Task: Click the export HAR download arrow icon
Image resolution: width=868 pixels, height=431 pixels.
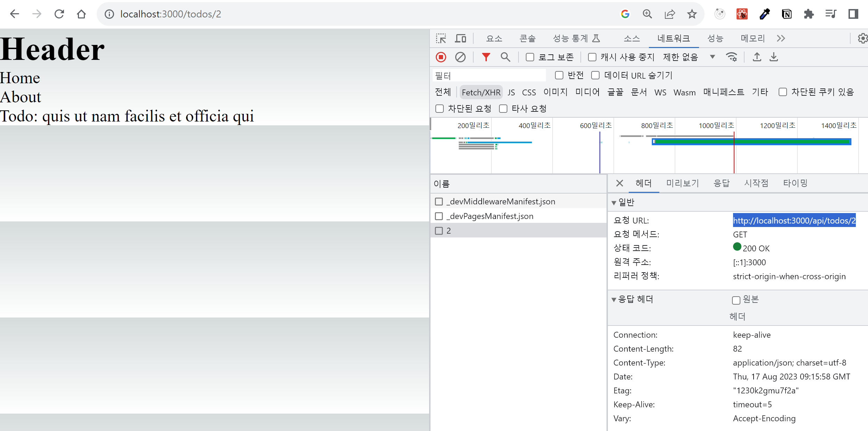Action: pos(774,57)
